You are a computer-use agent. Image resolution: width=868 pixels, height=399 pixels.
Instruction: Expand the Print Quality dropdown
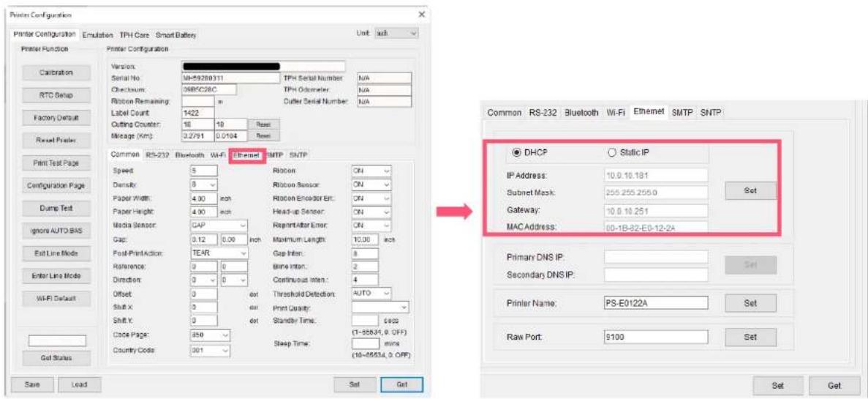coord(380,307)
